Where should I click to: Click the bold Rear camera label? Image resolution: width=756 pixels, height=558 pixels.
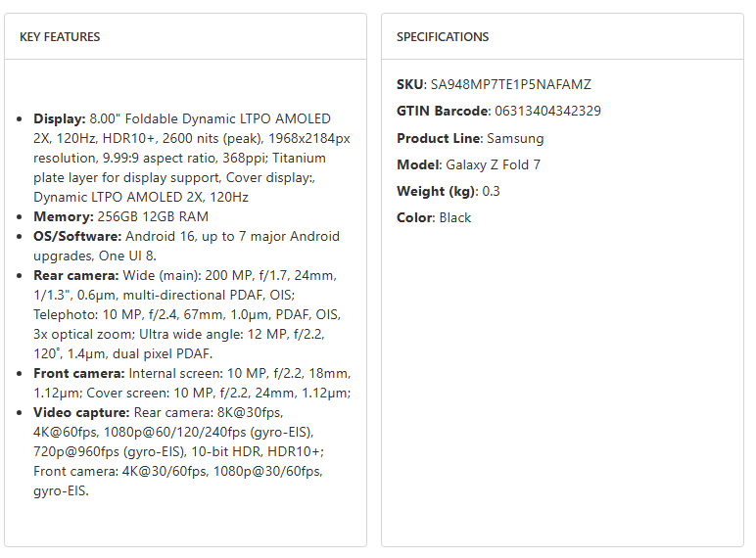pos(75,275)
